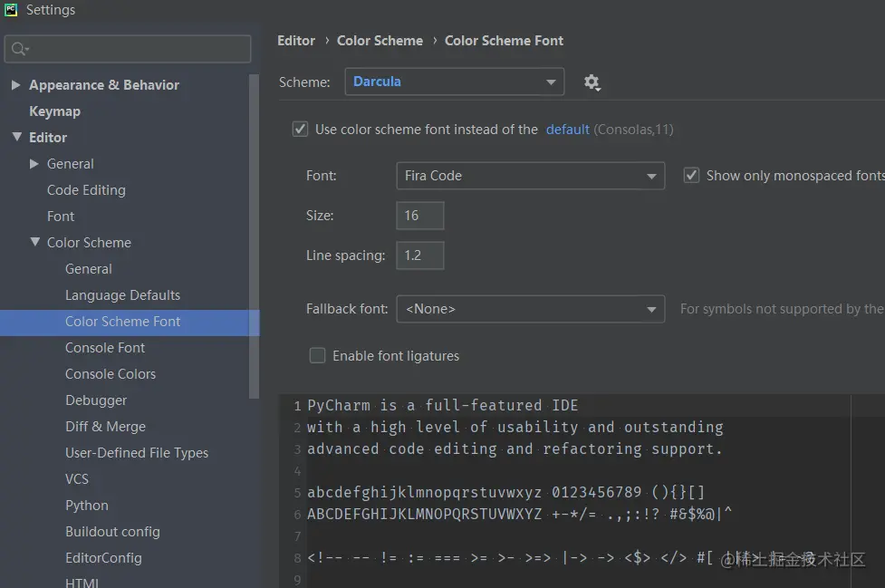The image size is (885, 588).
Task: Click the scheme settings gear icon
Action: [592, 82]
